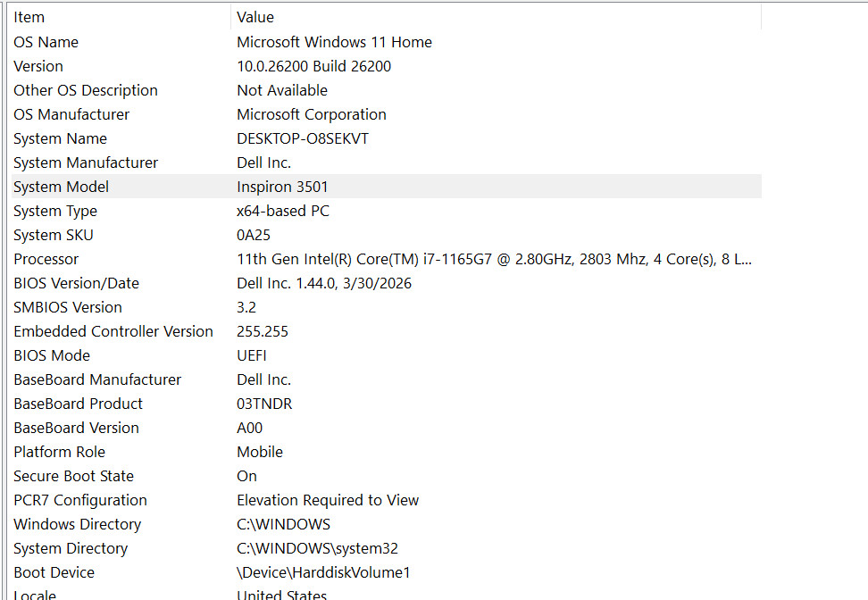Select the Boot Device row
This screenshot has height=600, width=868.
(387, 572)
